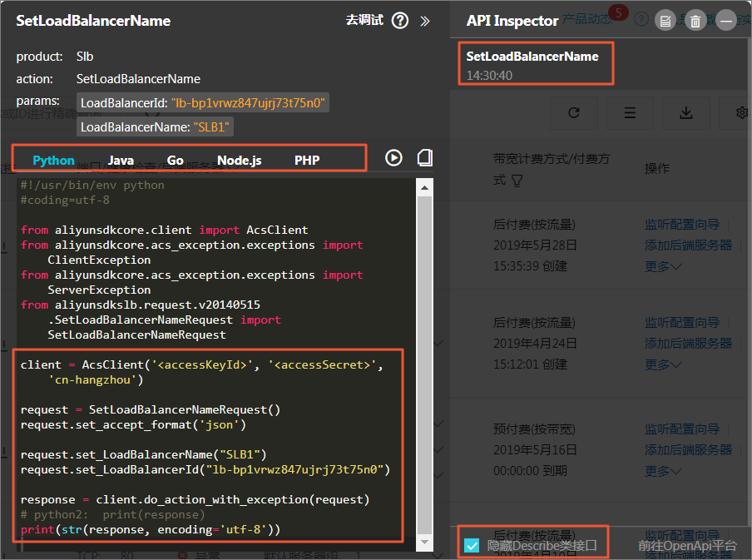Screen dimensions: 752x560
Task: Click LoadBalancerName "SLB1" parameter
Action: coord(155,126)
